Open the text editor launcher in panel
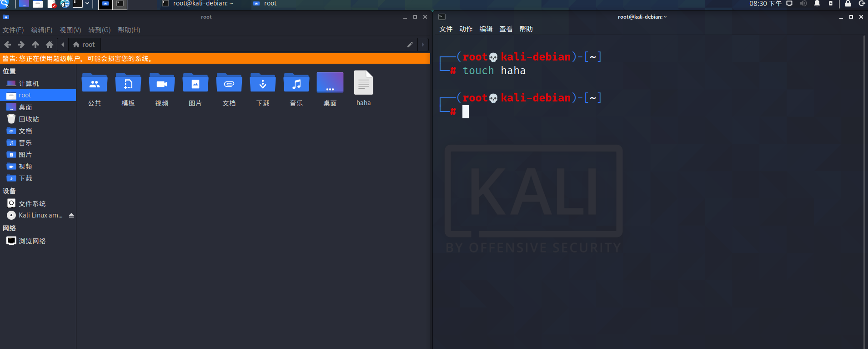Screen dimensions: 868x349 pyautogui.click(x=51, y=4)
